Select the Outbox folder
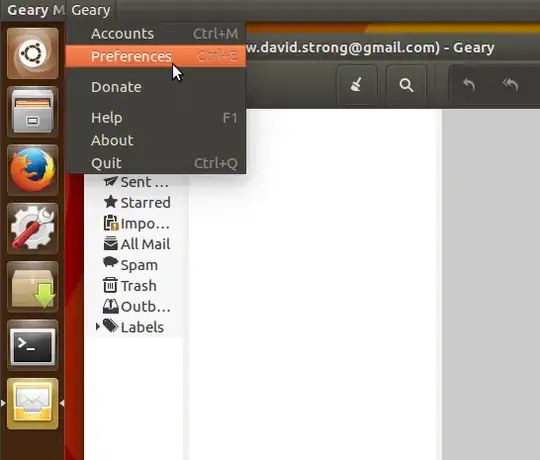 (x=137, y=306)
